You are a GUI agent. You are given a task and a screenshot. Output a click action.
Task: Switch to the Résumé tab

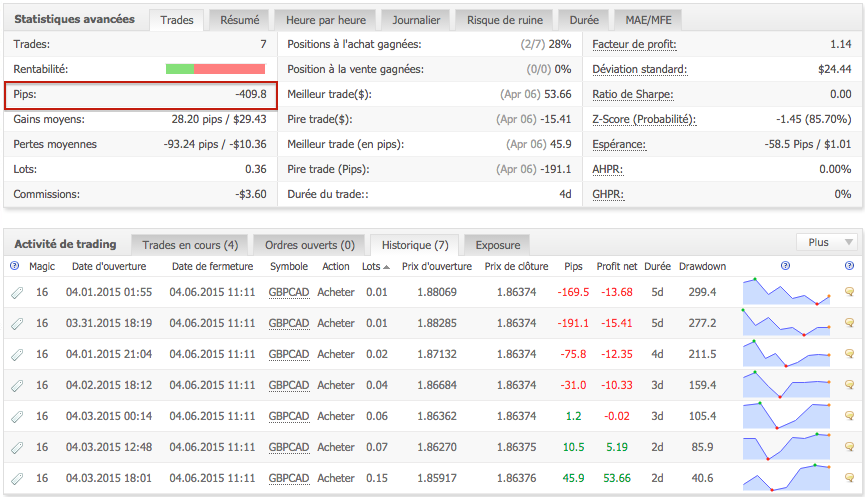239,19
